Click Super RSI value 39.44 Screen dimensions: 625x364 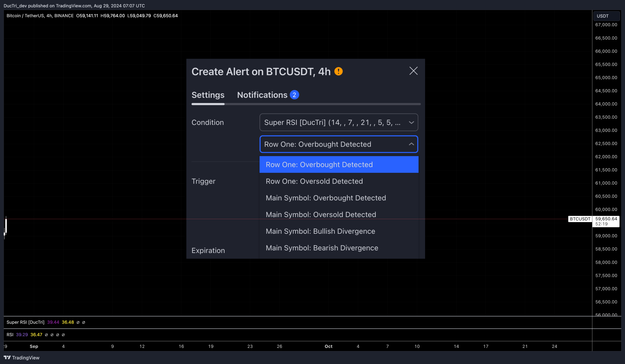[53, 322]
